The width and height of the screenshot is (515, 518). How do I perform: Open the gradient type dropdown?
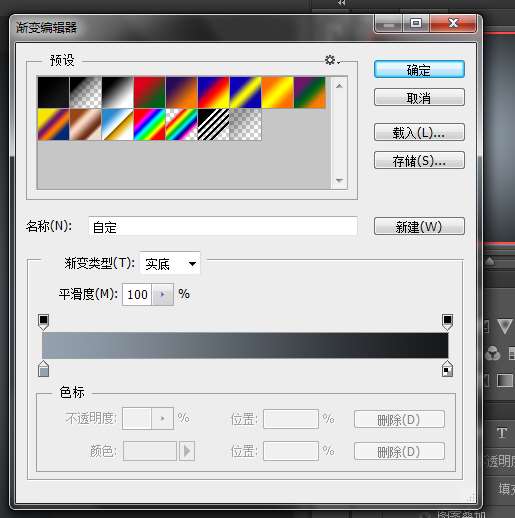pos(170,264)
